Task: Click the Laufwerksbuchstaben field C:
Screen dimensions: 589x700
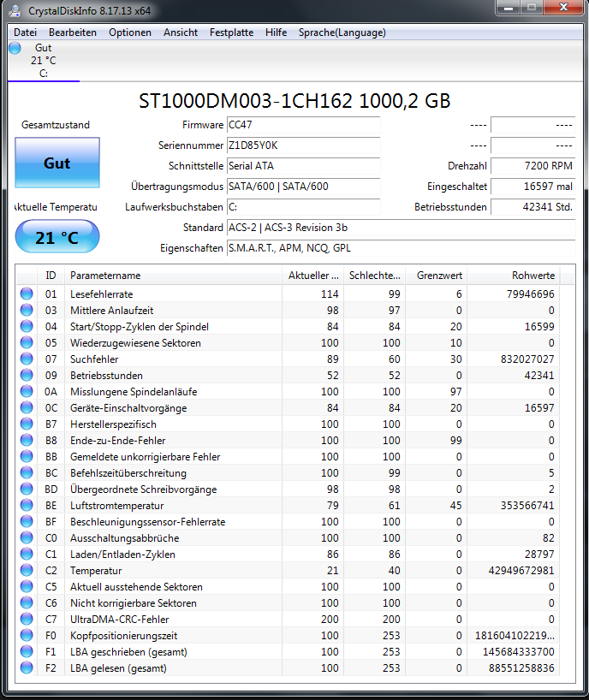Action: tap(304, 207)
